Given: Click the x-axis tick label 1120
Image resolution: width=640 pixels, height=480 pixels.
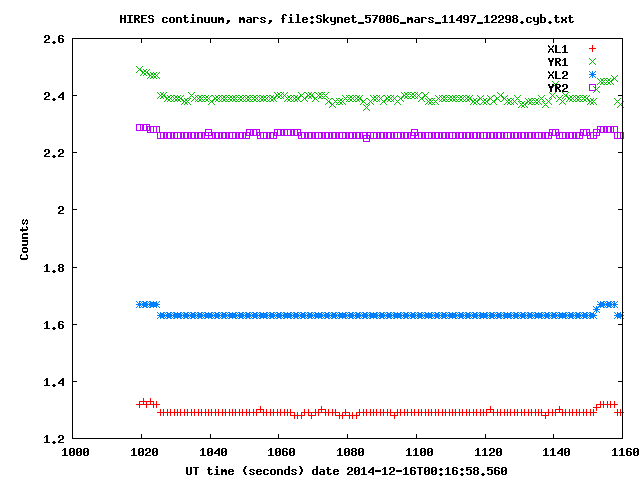Looking at the screenshot, I should (488, 452).
